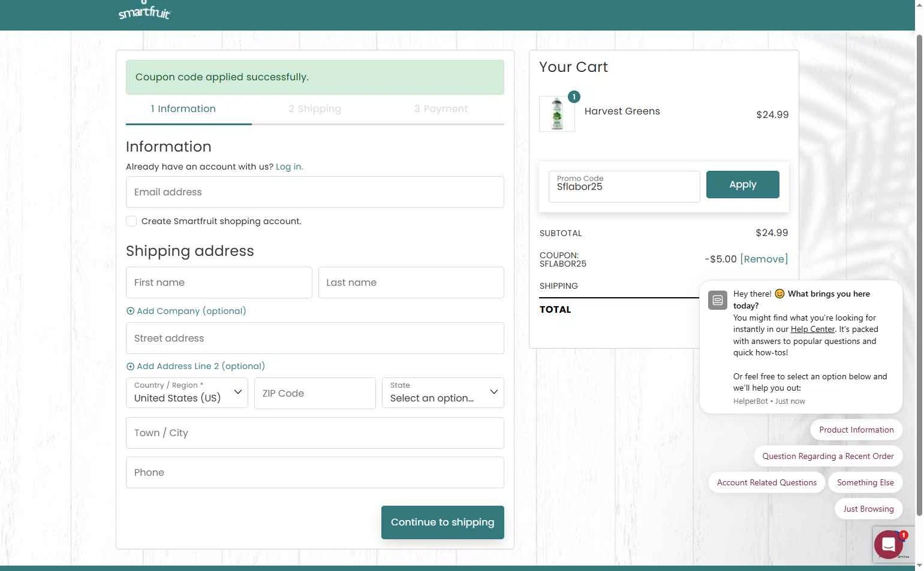Viewport: 924px width, 571px height.
Task: Focus the ZIP Code field
Action: (315, 393)
